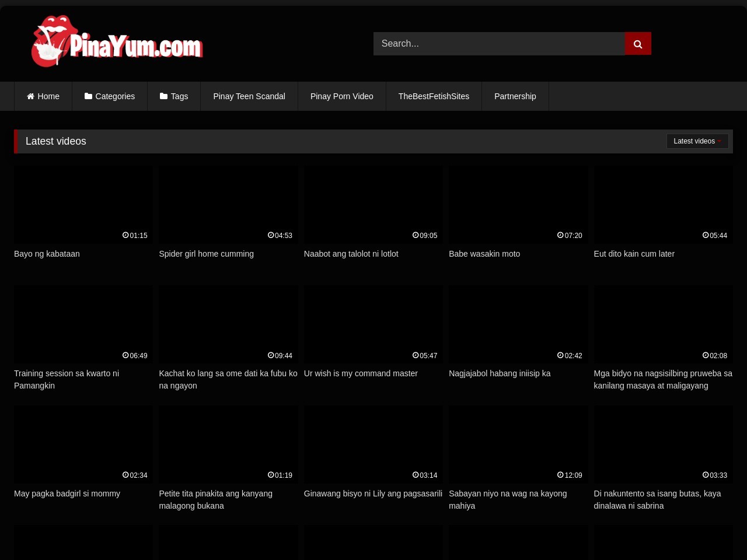
Task: Click the clock icon on the 01:15 timestamp
Action: point(125,235)
